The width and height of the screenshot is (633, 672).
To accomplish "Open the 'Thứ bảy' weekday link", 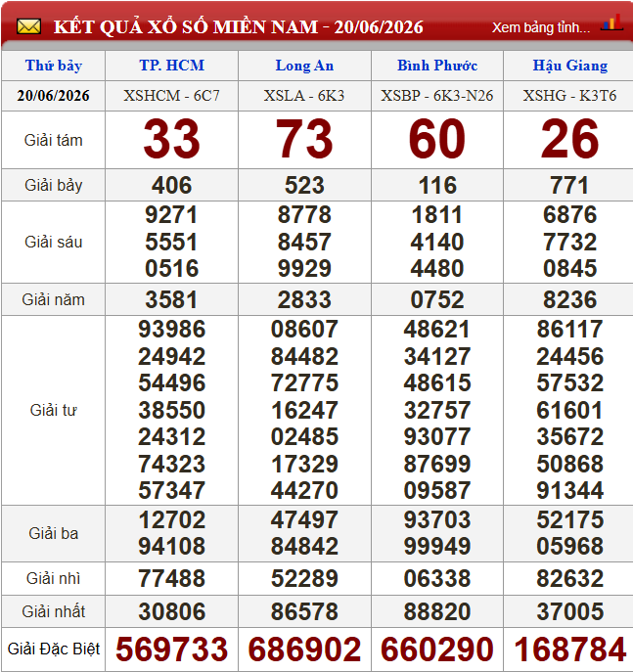I will tap(54, 66).
